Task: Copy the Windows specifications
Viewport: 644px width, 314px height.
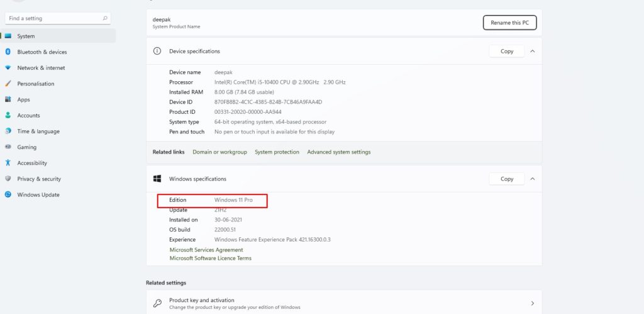Action: (507, 179)
